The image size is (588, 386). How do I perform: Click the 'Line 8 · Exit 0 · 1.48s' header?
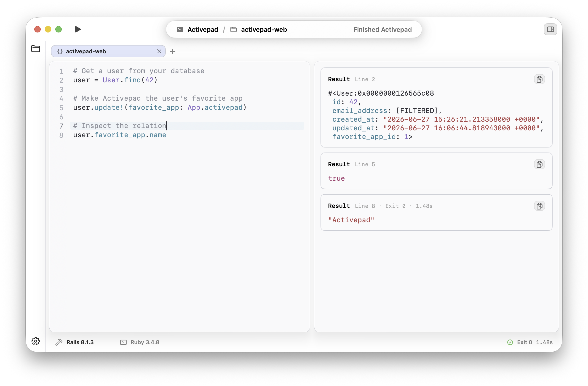coord(394,206)
